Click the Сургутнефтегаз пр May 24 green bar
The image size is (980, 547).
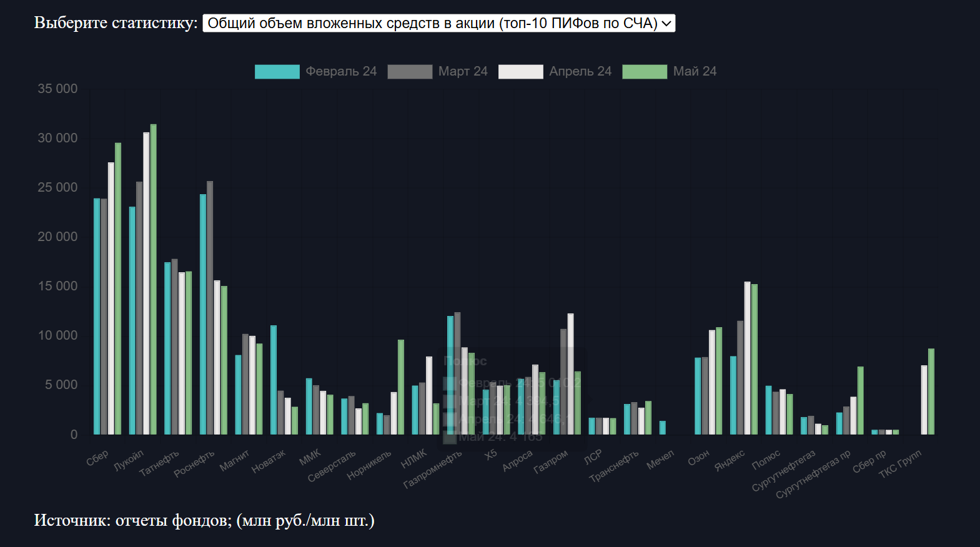pos(861,400)
